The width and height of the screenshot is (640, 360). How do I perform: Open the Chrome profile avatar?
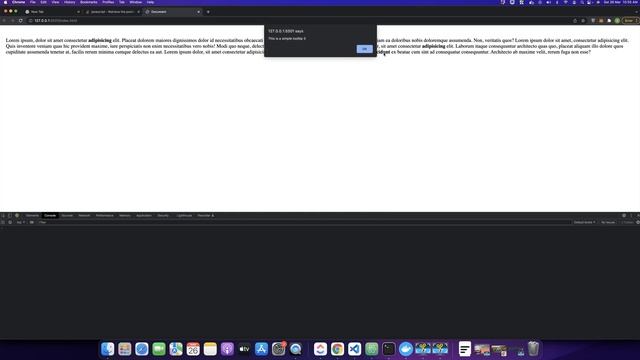617,20
